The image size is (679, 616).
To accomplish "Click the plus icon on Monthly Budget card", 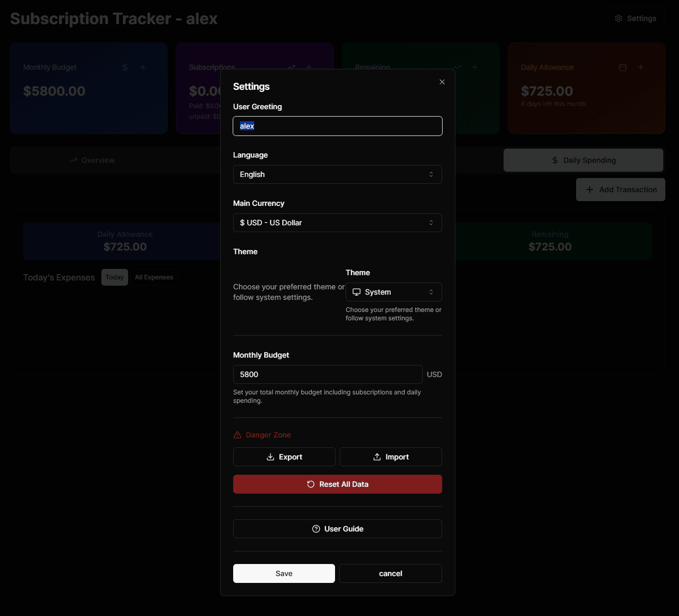I will click(142, 67).
